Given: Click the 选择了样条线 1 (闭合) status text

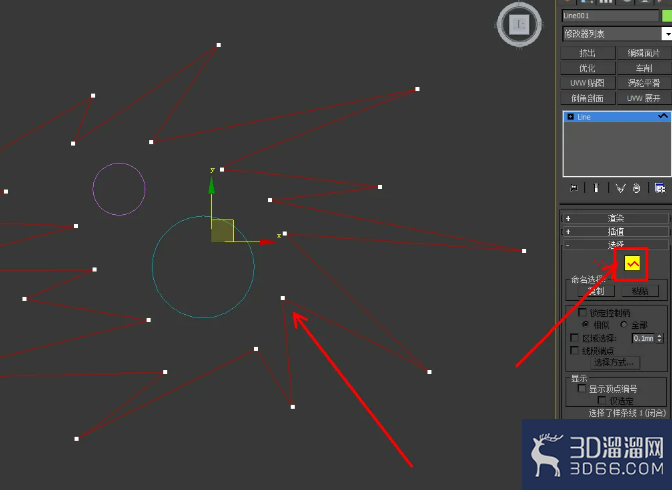Looking at the screenshot, I should (x=627, y=413).
